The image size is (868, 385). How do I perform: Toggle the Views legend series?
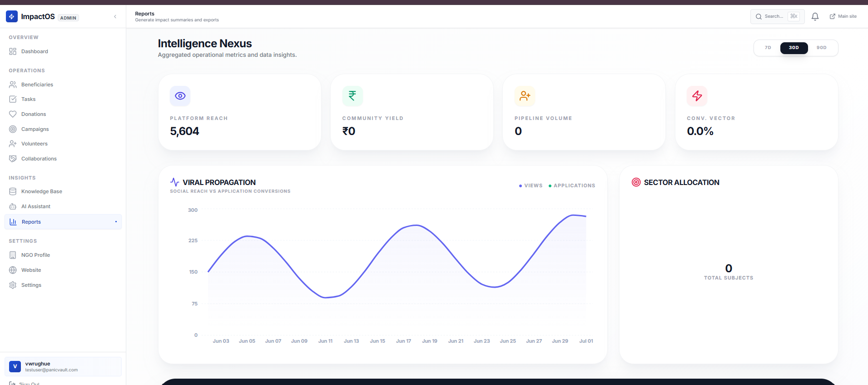pyautogui.click(x=531, y=185)
